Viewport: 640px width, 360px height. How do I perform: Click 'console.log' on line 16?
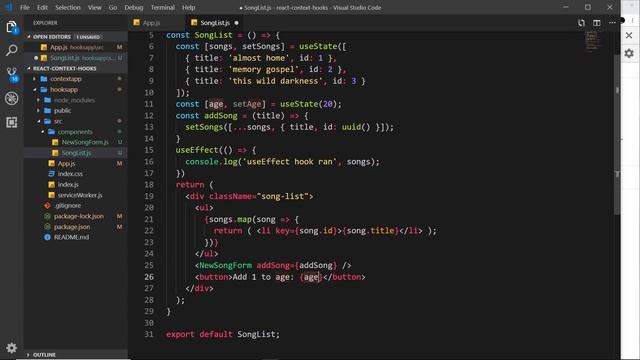(x=211, y=162)
